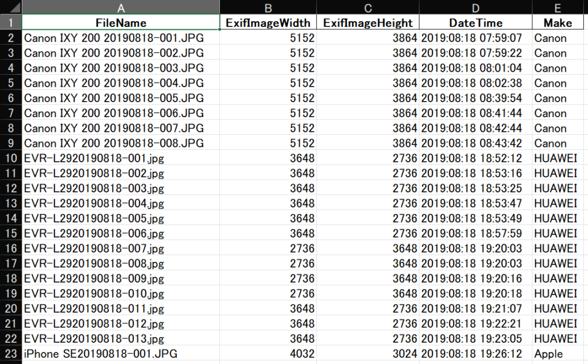Click the 4032 width value cell
This screenshot has height=364, width=588.
(268, 354)
